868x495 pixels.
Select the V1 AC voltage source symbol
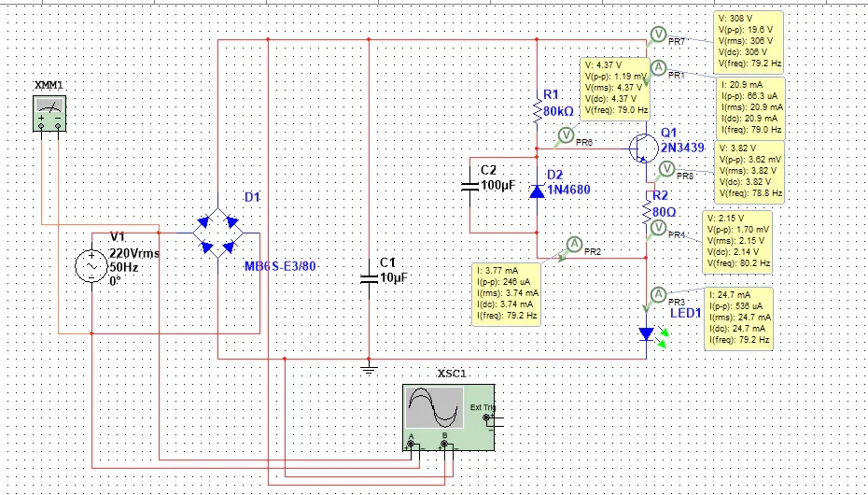(93, 266)
